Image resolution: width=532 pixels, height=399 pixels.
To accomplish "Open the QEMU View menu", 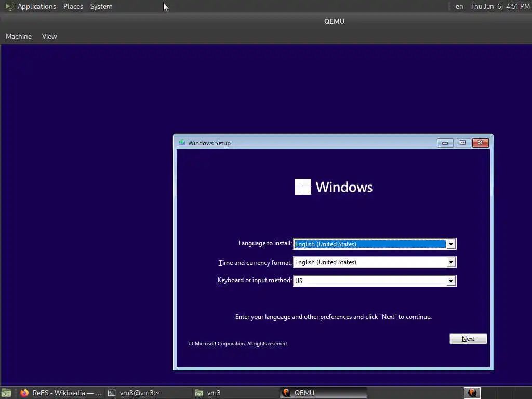I will (49, 36).
